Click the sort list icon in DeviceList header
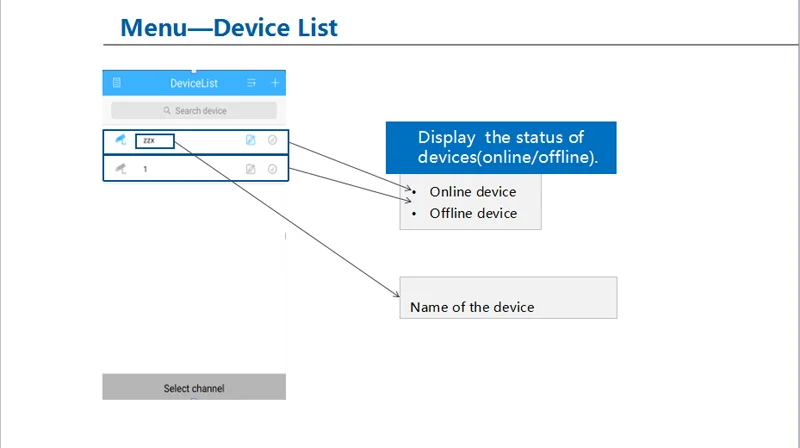800x448 pixels. (x=251, y=83)
